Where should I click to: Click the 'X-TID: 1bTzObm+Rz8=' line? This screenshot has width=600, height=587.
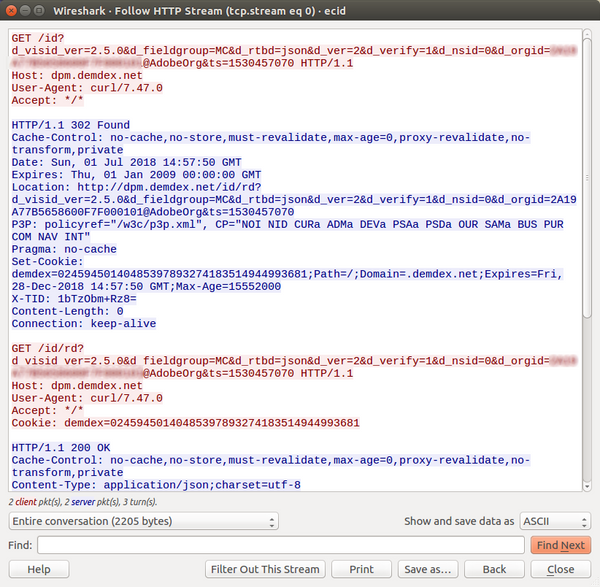pyautogui.click(x=74, y=299)
